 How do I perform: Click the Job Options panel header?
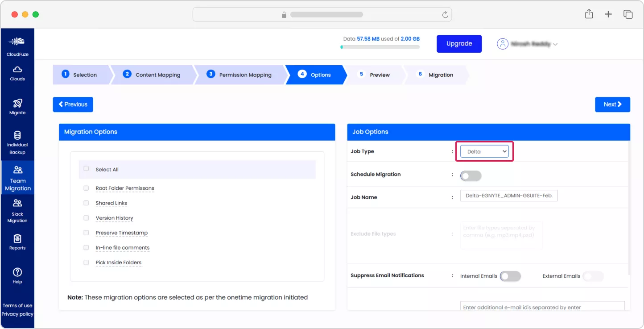(x=488, y=132)
